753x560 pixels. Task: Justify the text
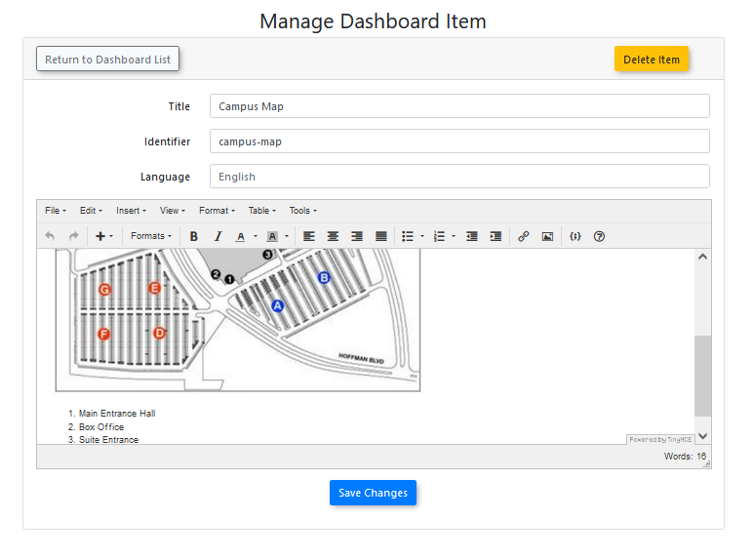pos(380,236)
